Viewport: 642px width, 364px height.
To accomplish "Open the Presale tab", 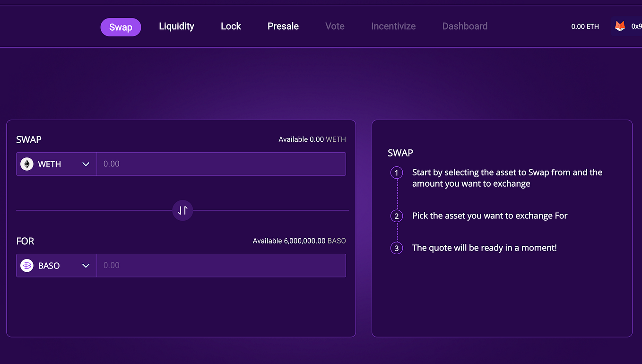I will tap(283, 26).
